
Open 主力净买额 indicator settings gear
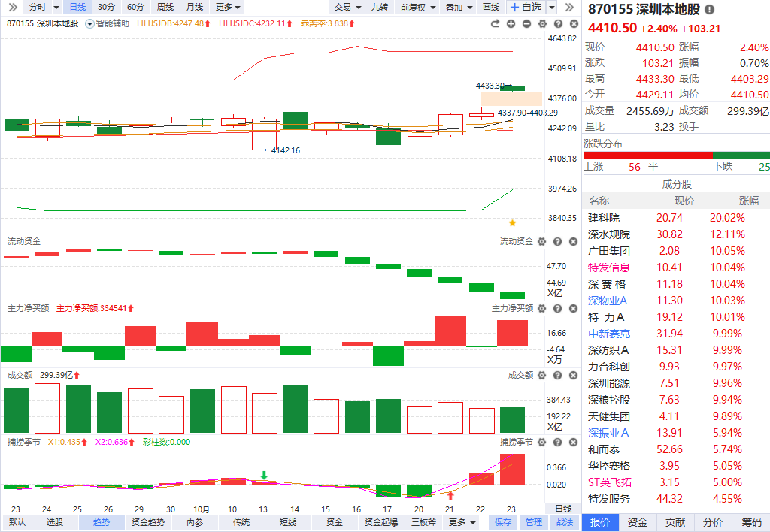coord(541,308)
